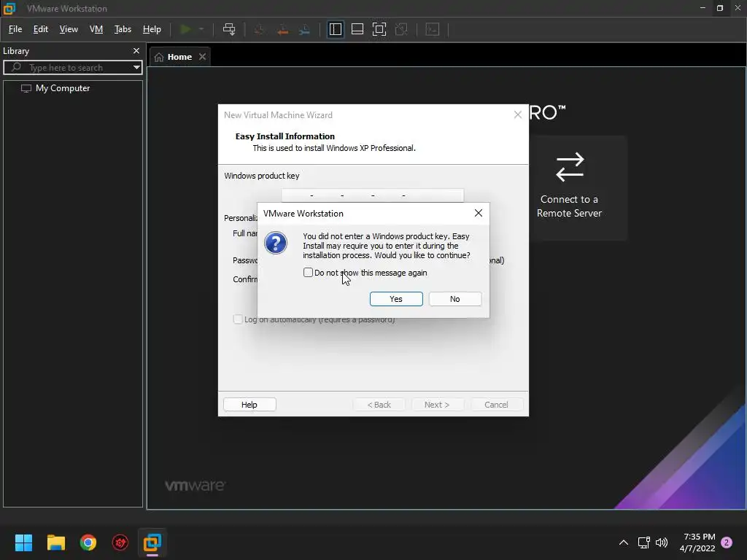The image size is (747, 560).
Task: Switch to the Home tab
Action: 179,57
